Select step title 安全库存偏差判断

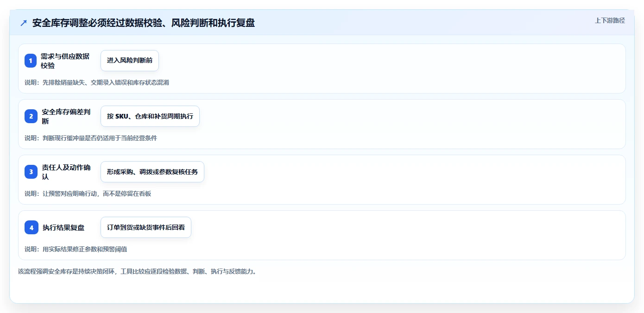pyautogui.click(x=66, y=116)
